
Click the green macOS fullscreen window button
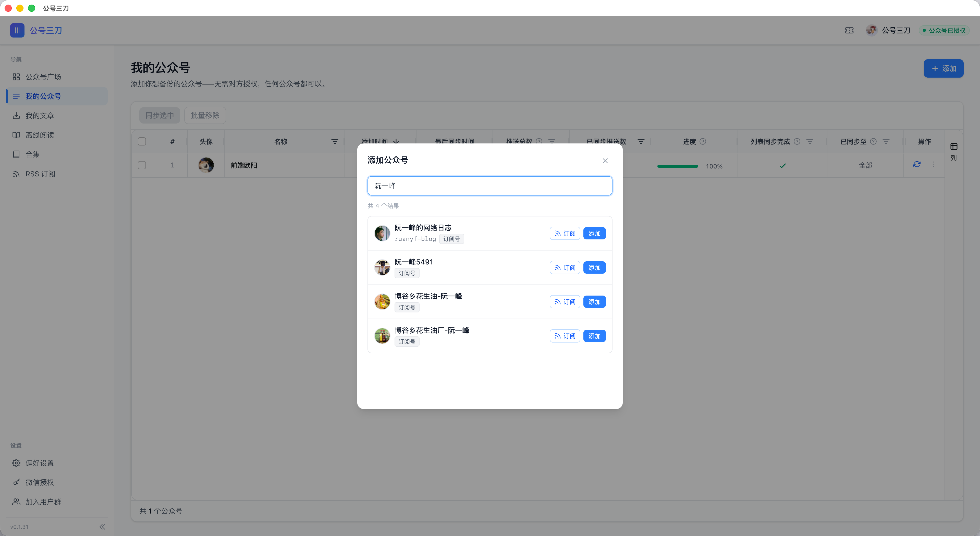click(x=32, y=8)
